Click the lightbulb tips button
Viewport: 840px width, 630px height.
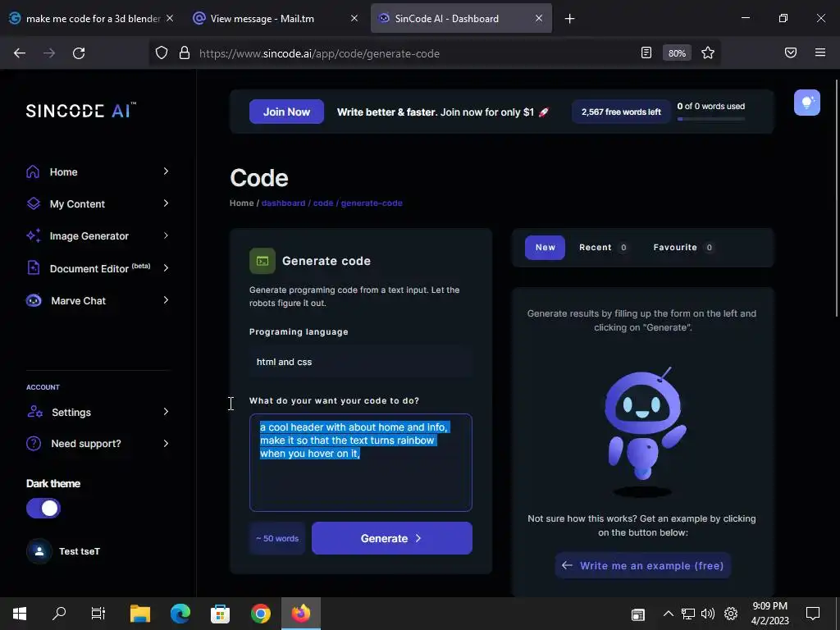(x=807, y=103)
